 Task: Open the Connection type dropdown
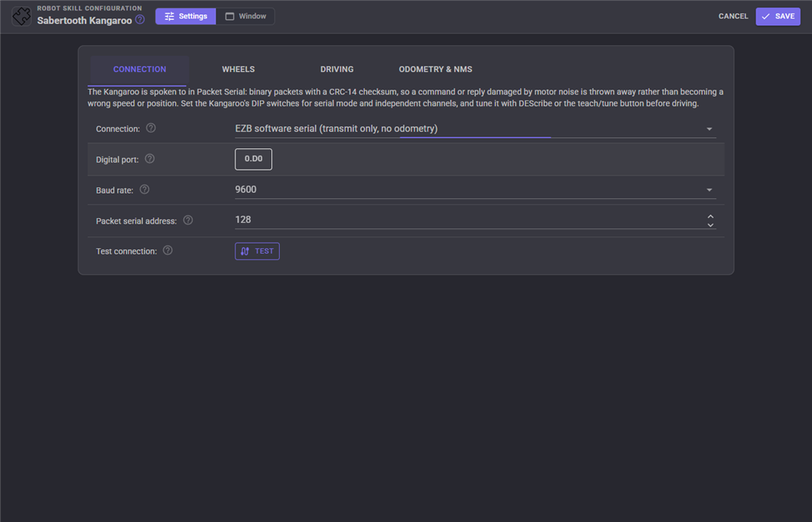476,129
